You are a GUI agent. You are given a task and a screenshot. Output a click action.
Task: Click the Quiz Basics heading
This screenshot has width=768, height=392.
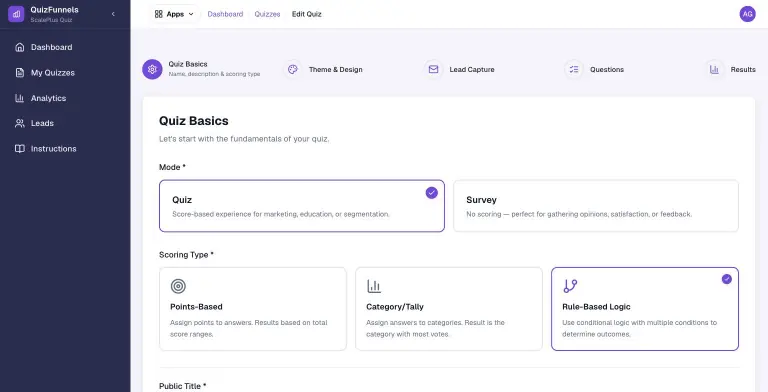tap(193, 121)
